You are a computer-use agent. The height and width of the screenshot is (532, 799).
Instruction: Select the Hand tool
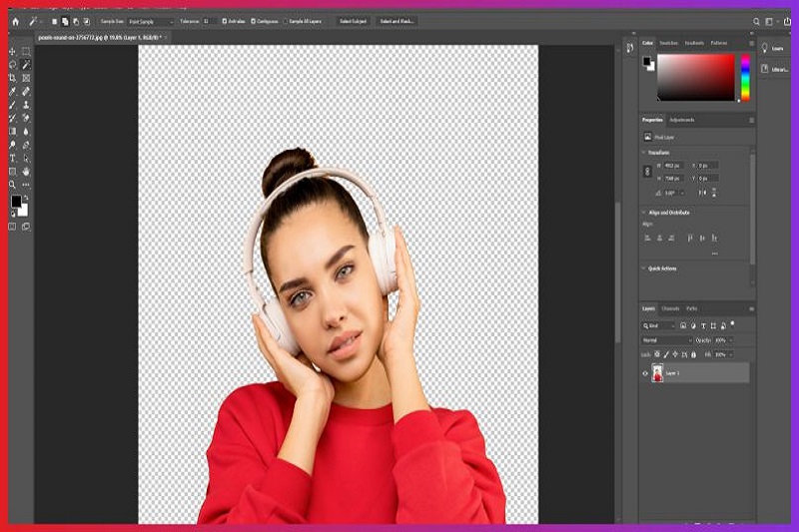coord(26,171)
